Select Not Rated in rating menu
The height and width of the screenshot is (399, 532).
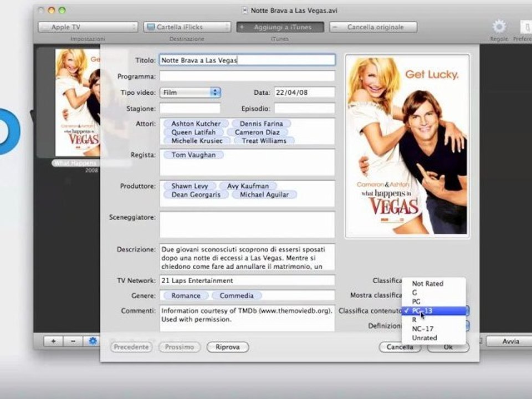[x=433, y=284]
